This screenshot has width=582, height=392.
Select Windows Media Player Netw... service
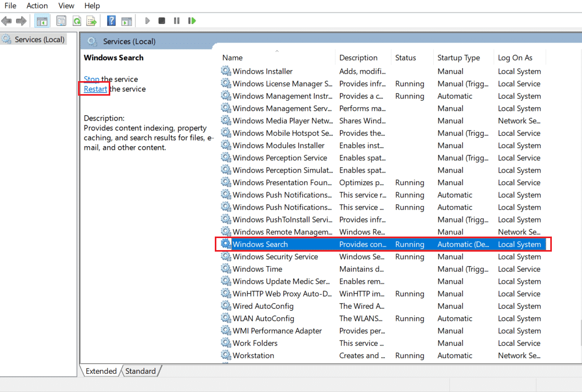(x=283, y=121)
